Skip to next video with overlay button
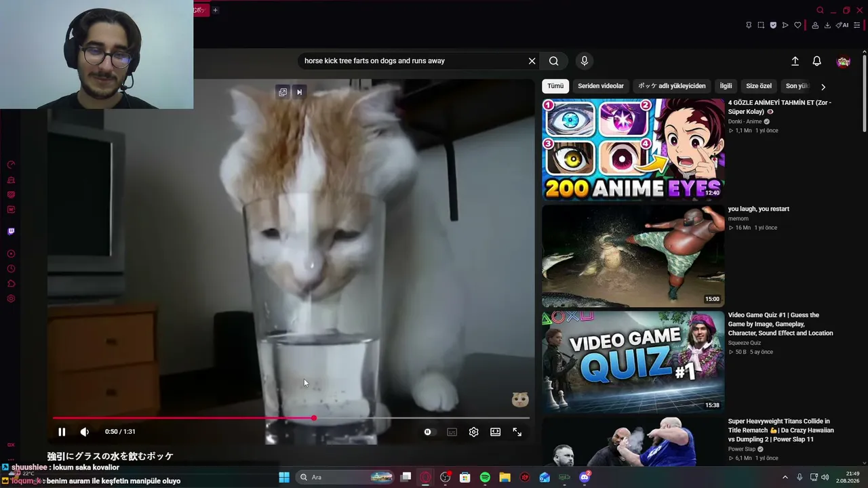868x488 pixels. pyautogui.click(x=299, y=92)
